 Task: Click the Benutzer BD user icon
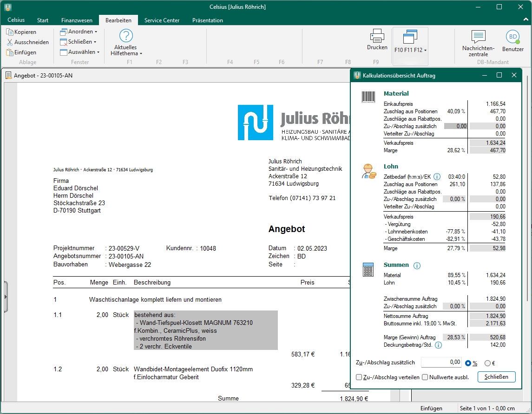point(512,37)
